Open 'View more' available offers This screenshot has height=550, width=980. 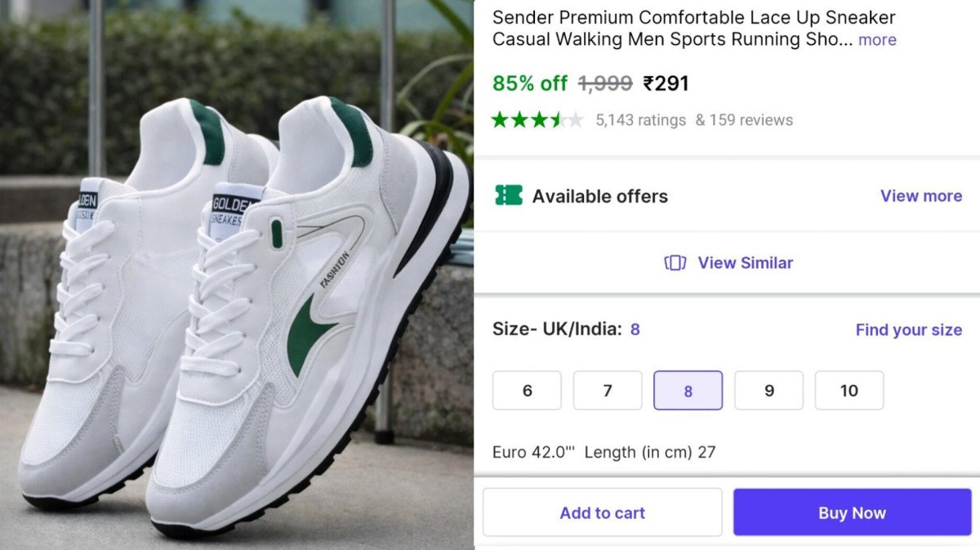point(921,196)
